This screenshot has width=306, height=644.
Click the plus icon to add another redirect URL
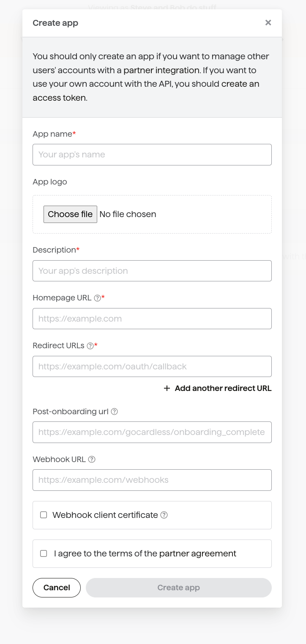click(167, 388)
